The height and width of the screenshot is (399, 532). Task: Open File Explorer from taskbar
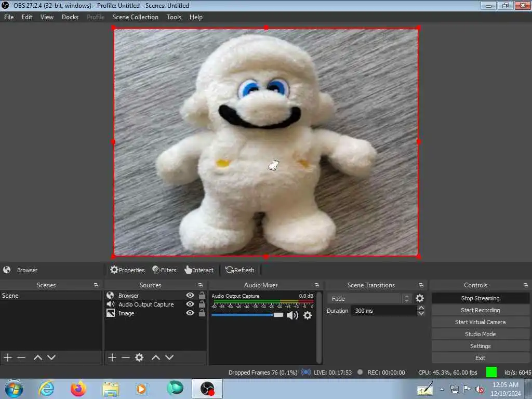tap(111, 389)
